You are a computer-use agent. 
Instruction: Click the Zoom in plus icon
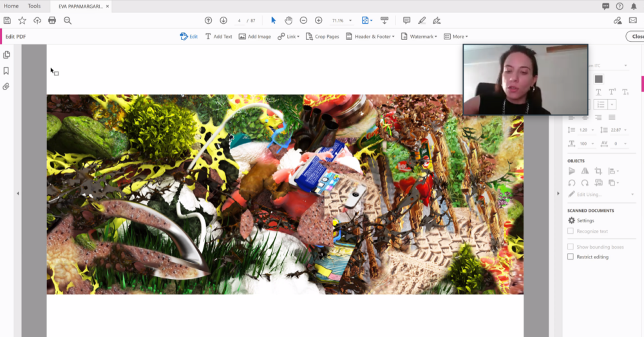(318, 21)
